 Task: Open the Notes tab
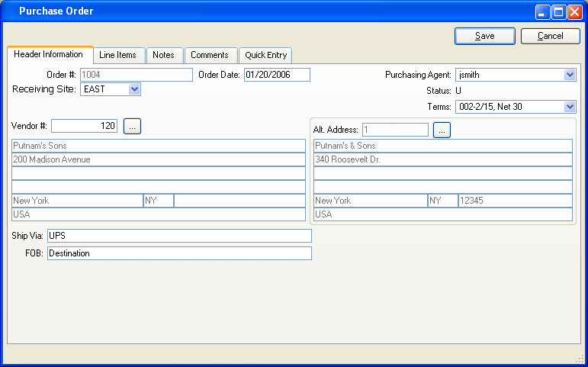(x=164, y=55)
